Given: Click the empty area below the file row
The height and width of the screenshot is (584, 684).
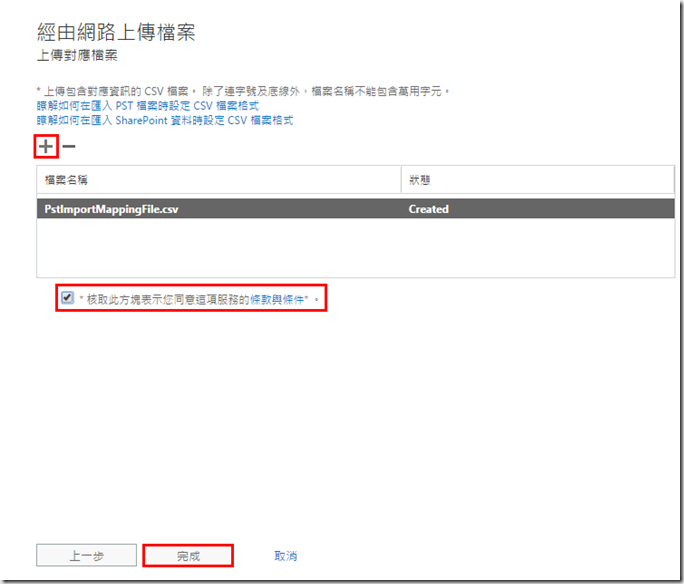Looking at the screenshot, I should pos(355,248).
